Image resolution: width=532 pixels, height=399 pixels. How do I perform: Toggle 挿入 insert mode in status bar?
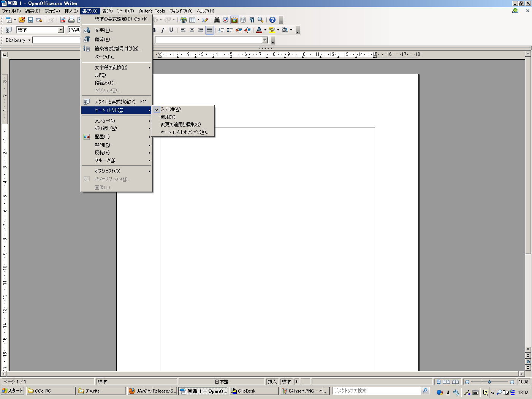[272, 382]
